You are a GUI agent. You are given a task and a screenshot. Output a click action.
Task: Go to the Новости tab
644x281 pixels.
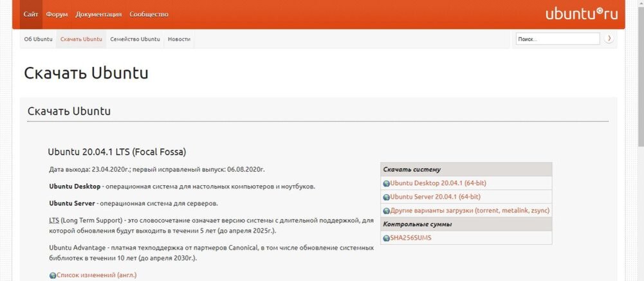[179, 39]
